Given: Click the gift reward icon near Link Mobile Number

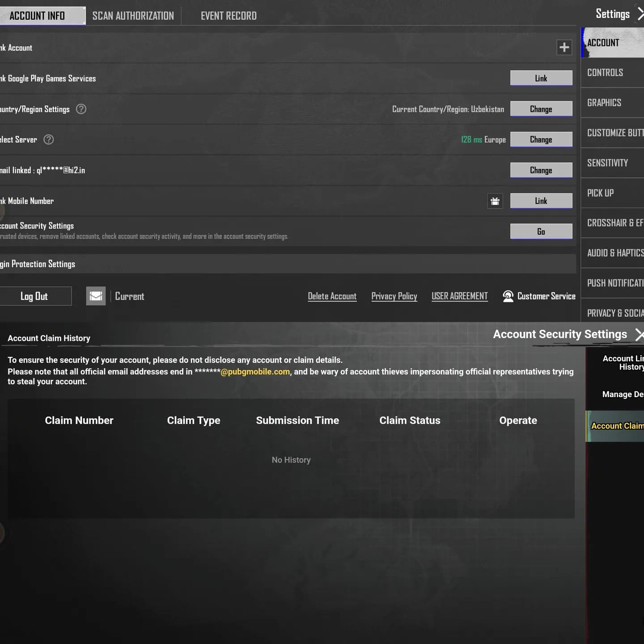Looking at the screenshot, I should point(495,201).
